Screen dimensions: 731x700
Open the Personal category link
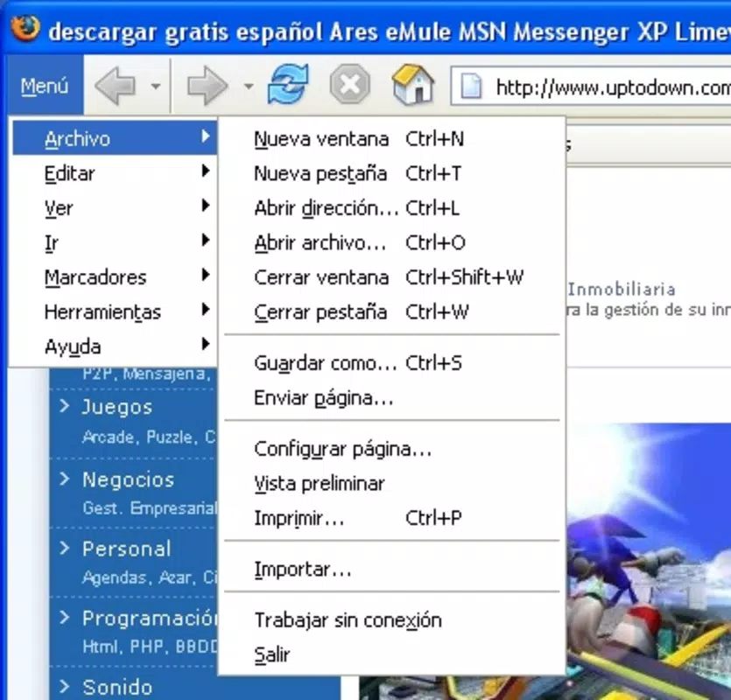[x=126, y=549]
